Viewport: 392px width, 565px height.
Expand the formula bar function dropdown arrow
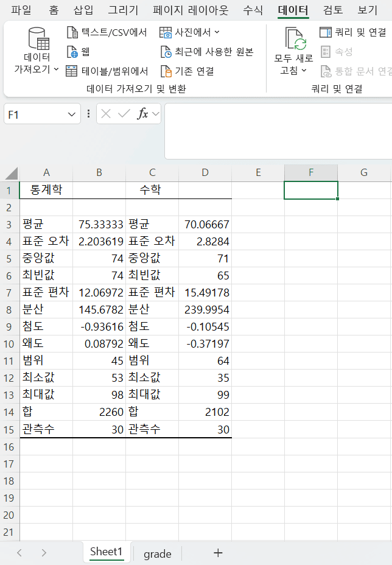coord(155,114)
